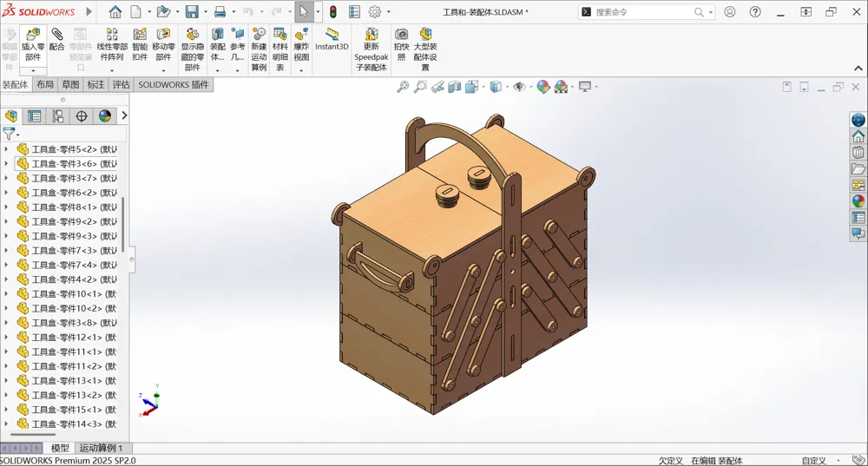Switch to SOLIDWORKS 插件 tab

point(174,85)
